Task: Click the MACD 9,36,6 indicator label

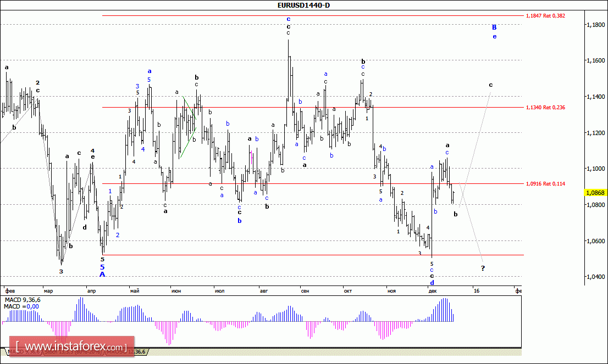Action: coord(23,300)
